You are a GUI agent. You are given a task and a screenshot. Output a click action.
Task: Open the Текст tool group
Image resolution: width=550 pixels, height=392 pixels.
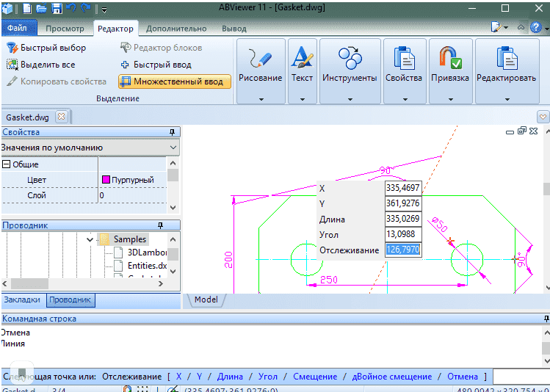coord(302,69)
